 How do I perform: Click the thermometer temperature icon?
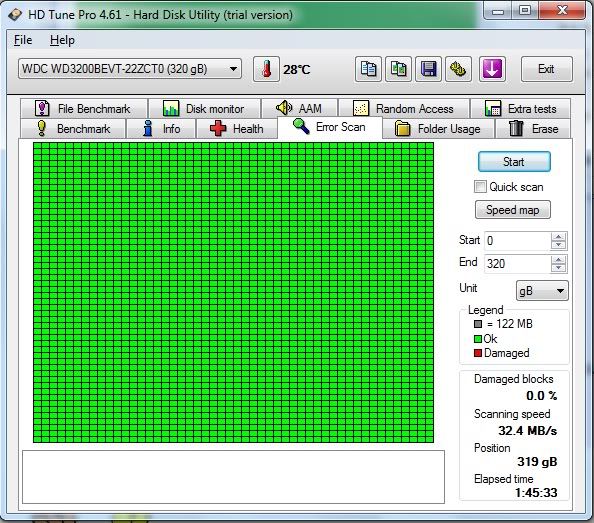click(x=266, y=69)
